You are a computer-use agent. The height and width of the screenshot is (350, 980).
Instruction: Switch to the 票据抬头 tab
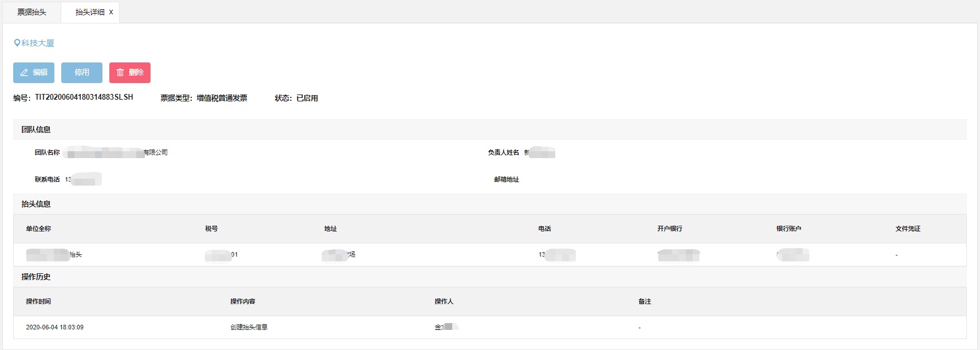coord(31,12)
